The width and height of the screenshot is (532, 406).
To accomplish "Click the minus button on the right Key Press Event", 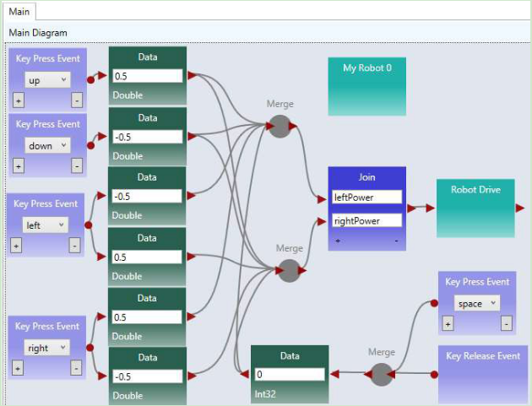I will tap(75, 368).
